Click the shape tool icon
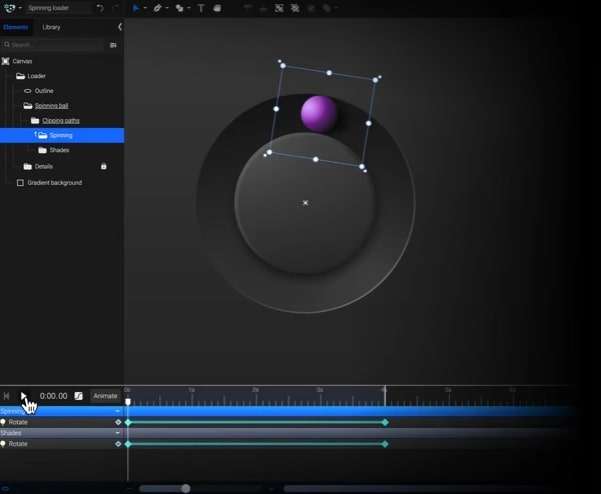This screenshot has height=494, width=601. click(179, 8)
